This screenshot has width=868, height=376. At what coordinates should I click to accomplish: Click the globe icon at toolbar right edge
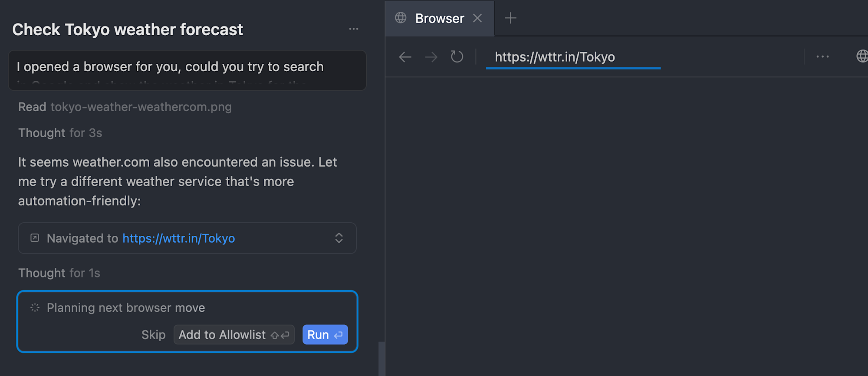[x=862, y=56]
